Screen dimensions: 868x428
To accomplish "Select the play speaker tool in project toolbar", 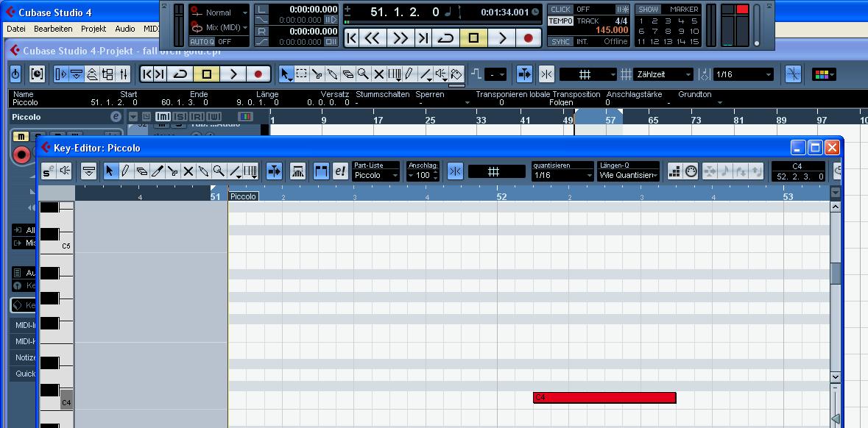I will pyautogui.click(x=441, y=74).
